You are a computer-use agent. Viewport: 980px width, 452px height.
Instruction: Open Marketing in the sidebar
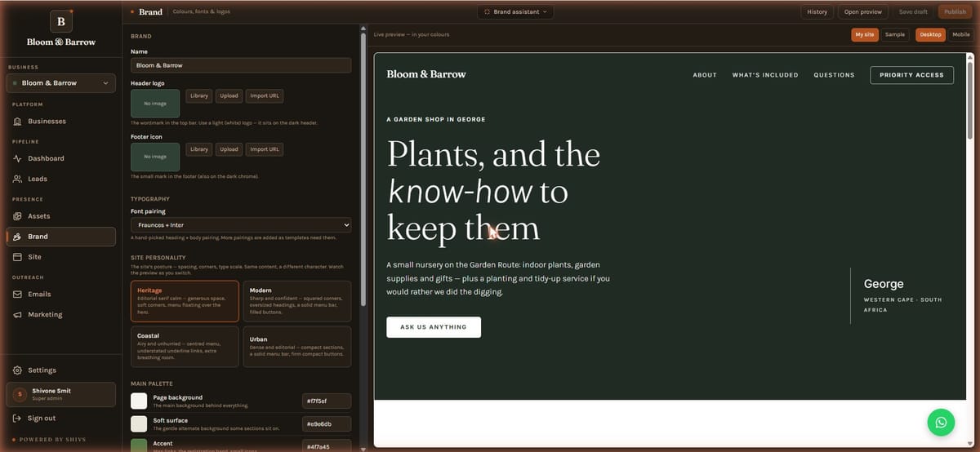[60, 314]
